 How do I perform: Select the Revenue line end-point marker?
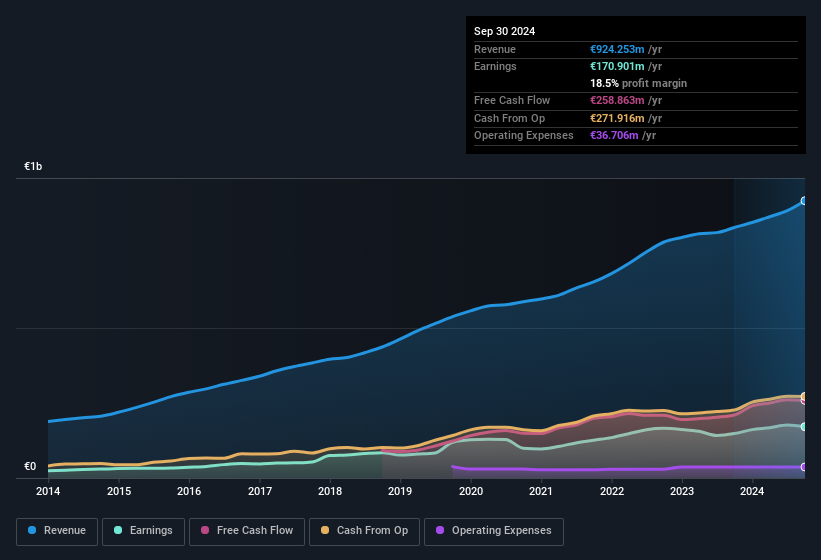804,201
